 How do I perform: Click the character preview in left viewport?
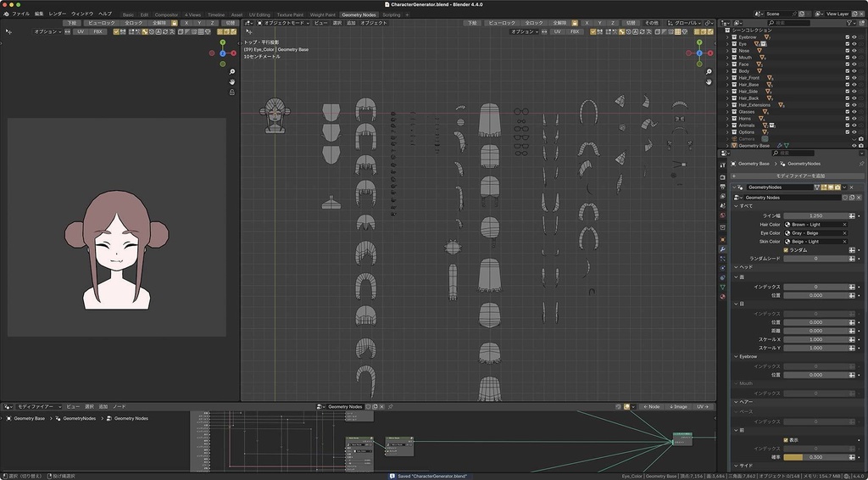[117, 250]
